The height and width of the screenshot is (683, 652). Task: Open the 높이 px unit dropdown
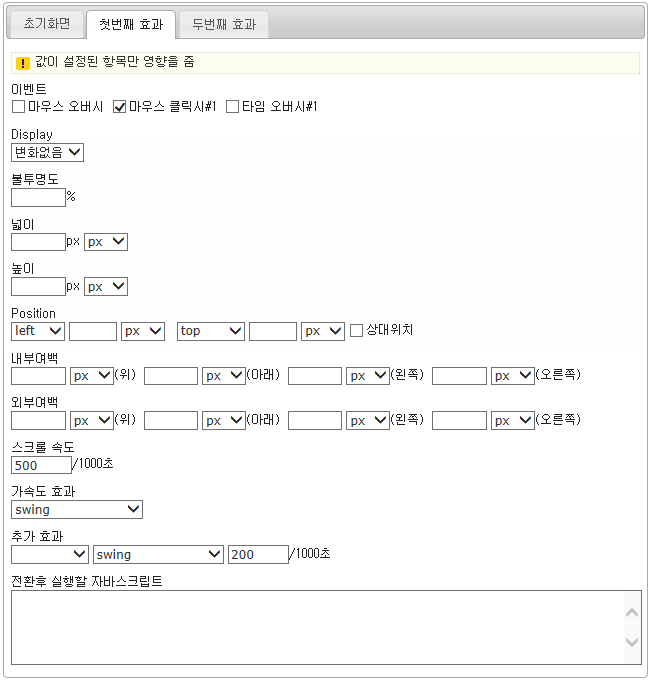(106, 286)
